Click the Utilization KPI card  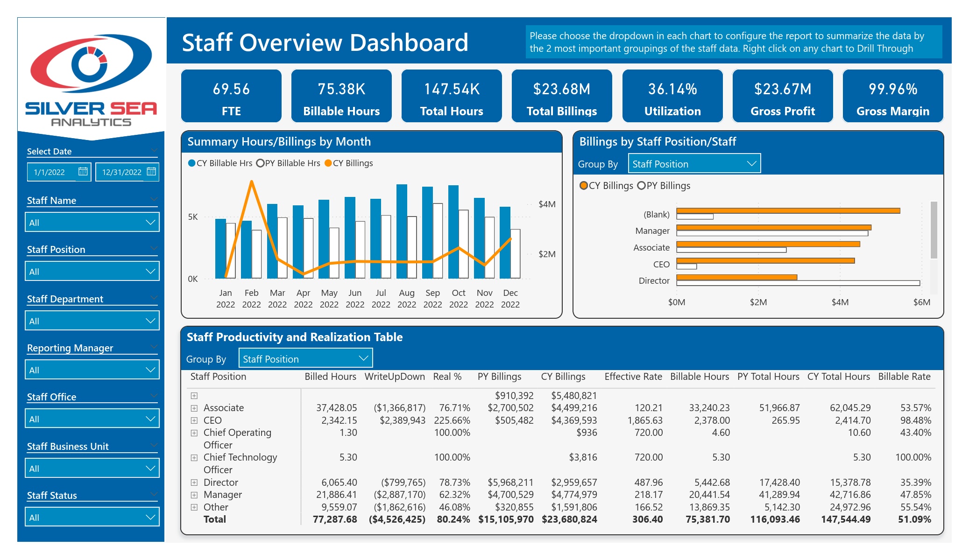[x=672, y=96]
